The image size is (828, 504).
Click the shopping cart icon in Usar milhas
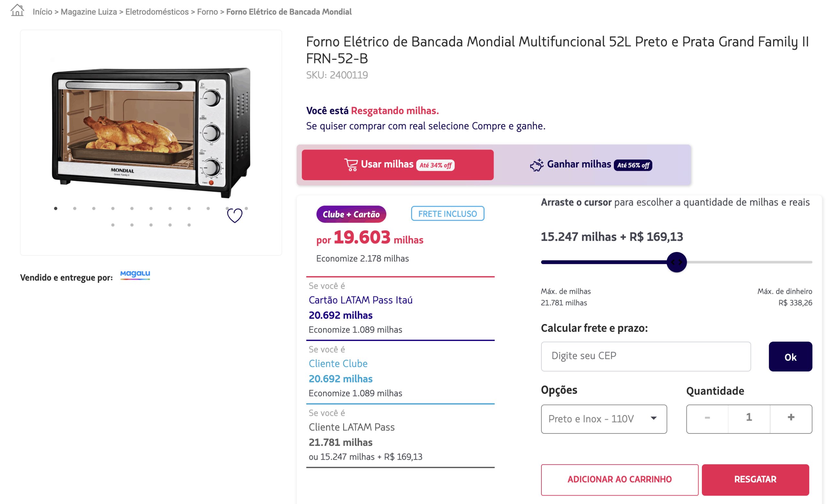[351, 165]
